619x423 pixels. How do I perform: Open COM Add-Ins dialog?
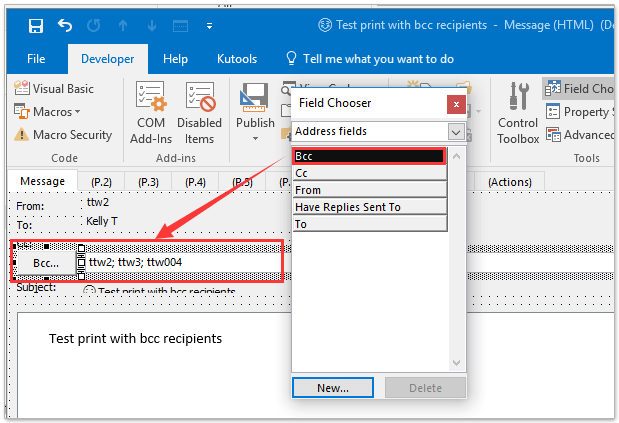coord(151,113)
